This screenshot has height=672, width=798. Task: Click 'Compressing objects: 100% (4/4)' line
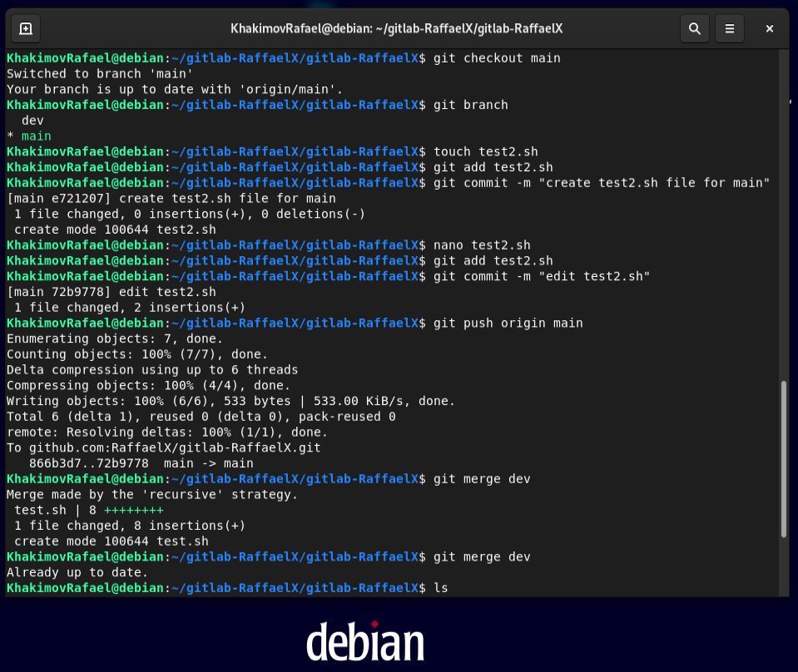click(x=148, y=386)
